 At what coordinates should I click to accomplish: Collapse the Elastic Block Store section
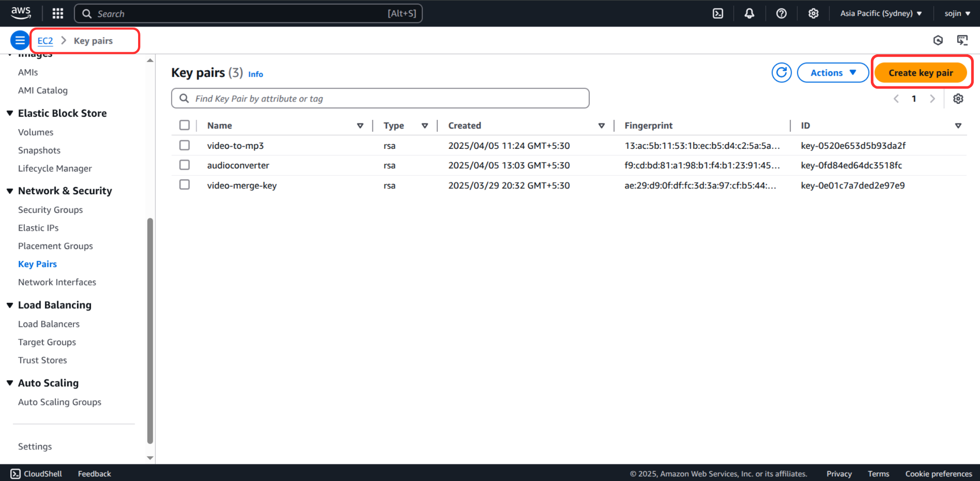coord(10,113)
